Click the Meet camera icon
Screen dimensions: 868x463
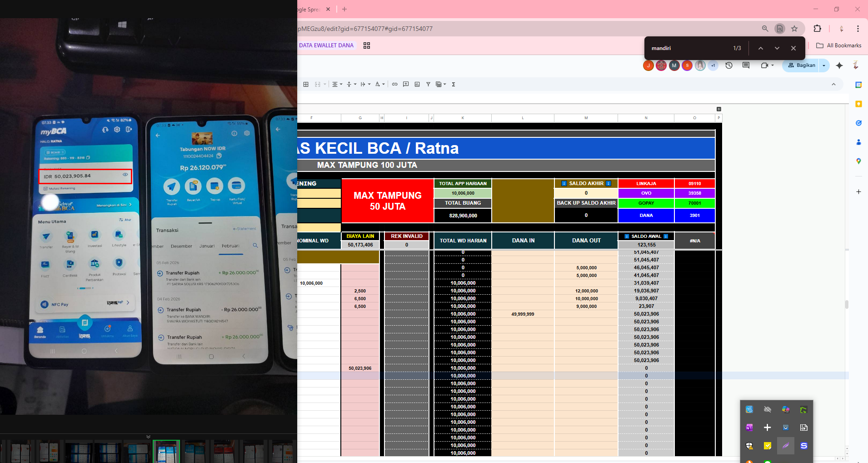tap(764, 65)
